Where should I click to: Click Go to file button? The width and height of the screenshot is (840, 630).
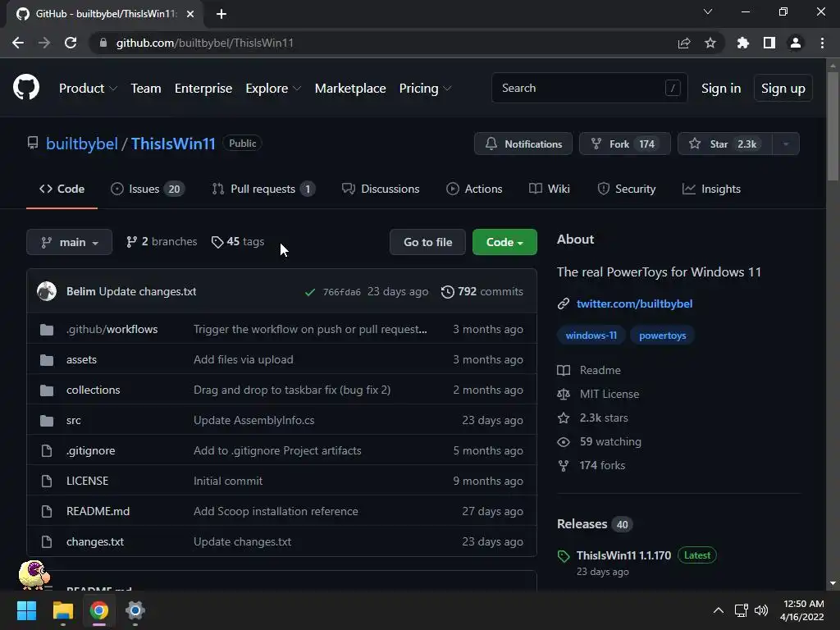[427, 242]
